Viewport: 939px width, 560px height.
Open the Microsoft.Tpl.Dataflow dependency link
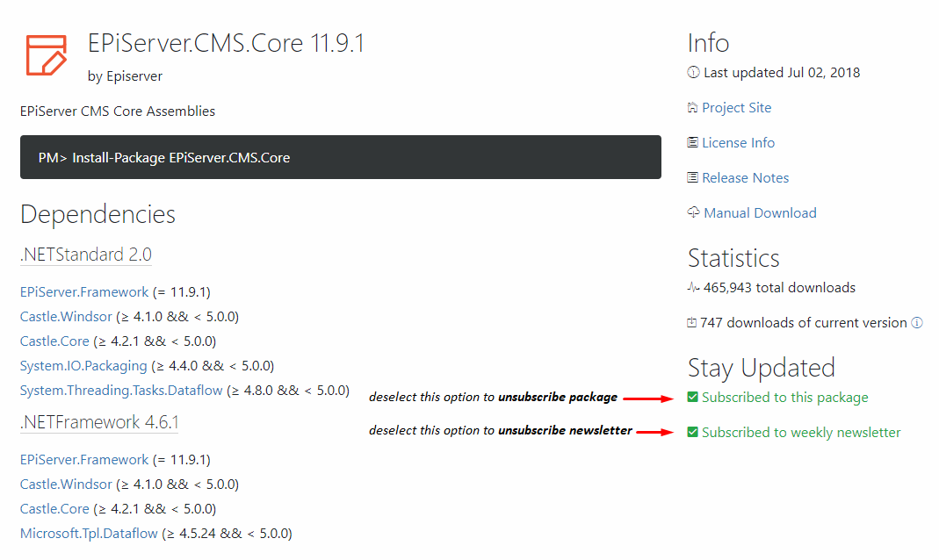click(x=89, y=534)
